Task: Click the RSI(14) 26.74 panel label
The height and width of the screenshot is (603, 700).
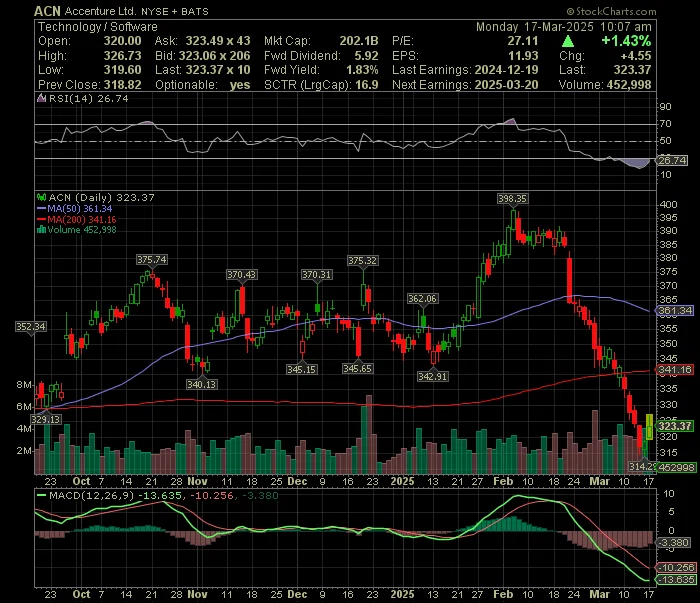Action: tap(88, 98)
